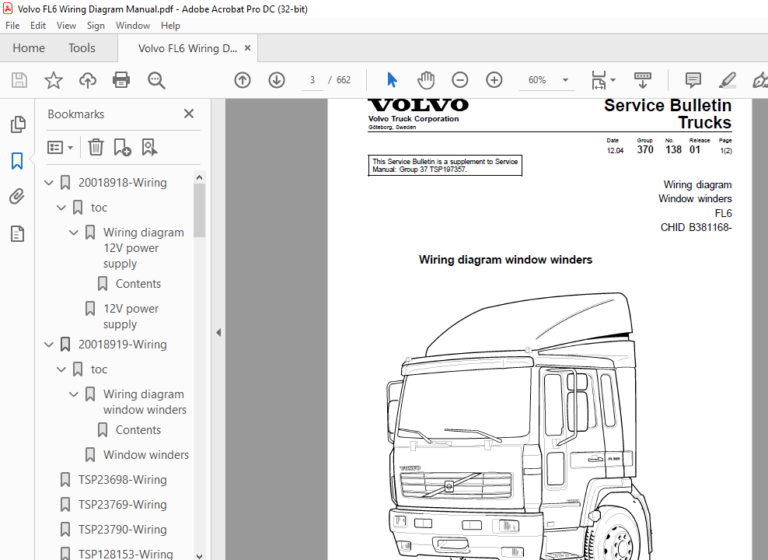Click the bookmarks panel scrollbar thumb
768x560 pixels.
pos(199,211)
